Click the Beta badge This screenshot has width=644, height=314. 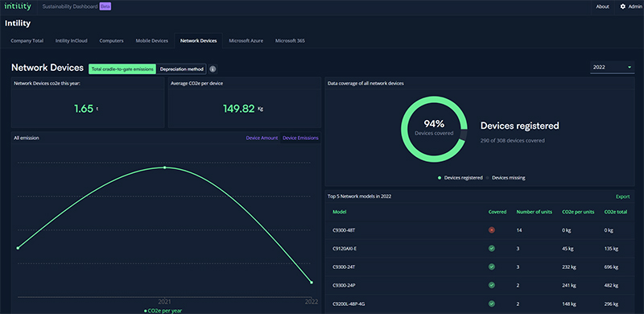105,6
